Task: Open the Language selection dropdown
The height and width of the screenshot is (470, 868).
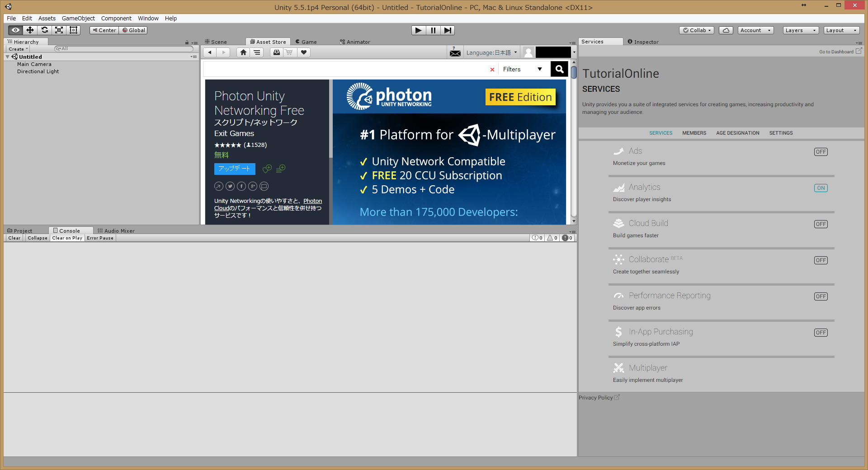Action: (491, 53)
